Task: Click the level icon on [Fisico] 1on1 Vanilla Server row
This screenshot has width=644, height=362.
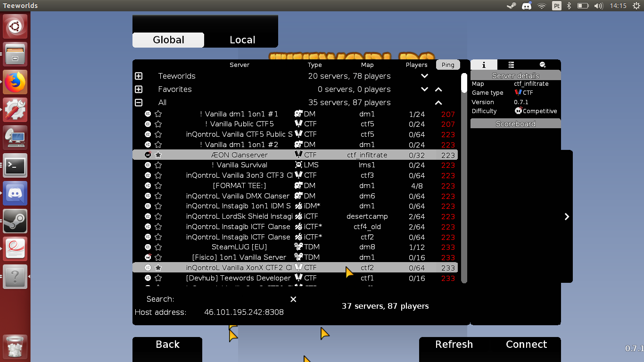Action: (148, 257)
